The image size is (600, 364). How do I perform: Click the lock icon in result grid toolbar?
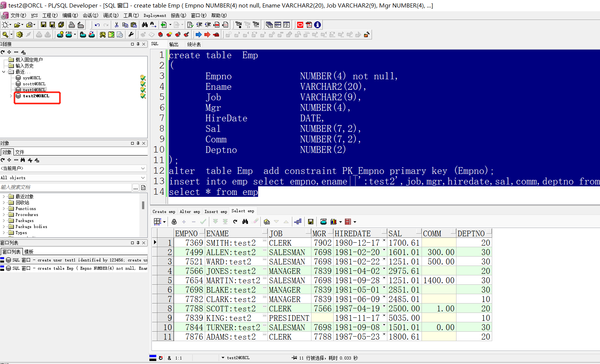(x=174, y=222)
